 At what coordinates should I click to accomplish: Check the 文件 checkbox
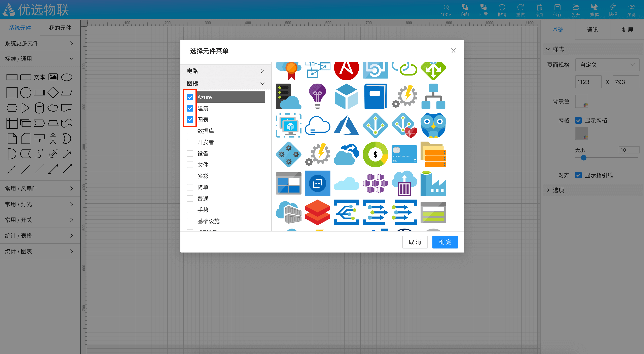pos(190,165)
